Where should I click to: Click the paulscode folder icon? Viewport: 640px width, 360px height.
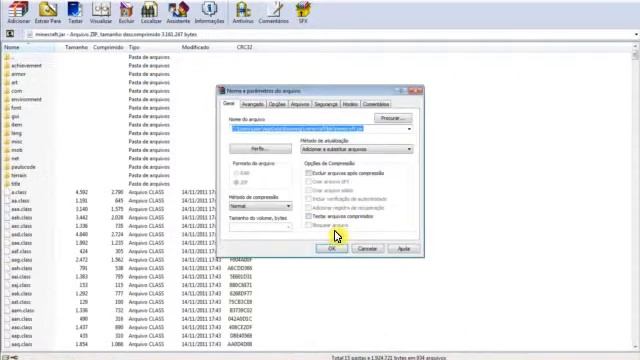(x=7, y=167)
